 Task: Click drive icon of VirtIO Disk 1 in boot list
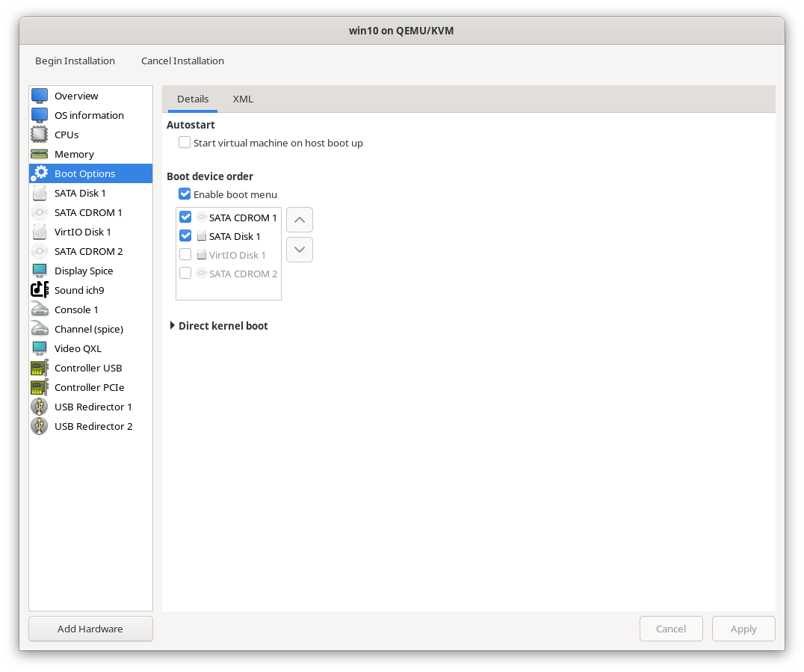[x=202, y=255]
